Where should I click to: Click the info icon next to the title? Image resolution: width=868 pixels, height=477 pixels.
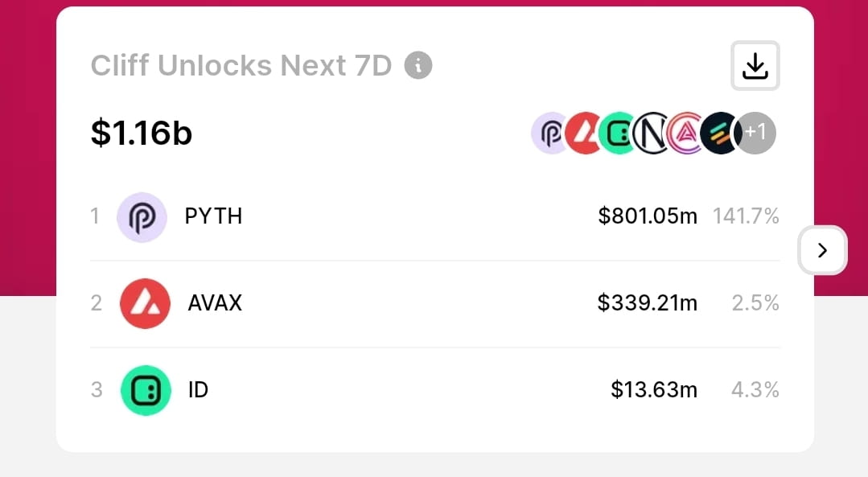pyautogui.click(x=418, y=67)
